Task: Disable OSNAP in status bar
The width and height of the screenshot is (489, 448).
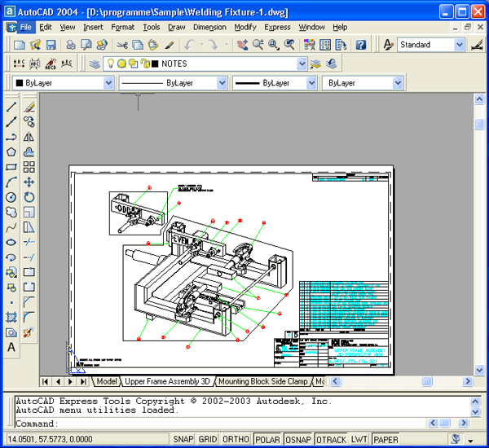Action: pyautogui.click(x=297, y=439)
